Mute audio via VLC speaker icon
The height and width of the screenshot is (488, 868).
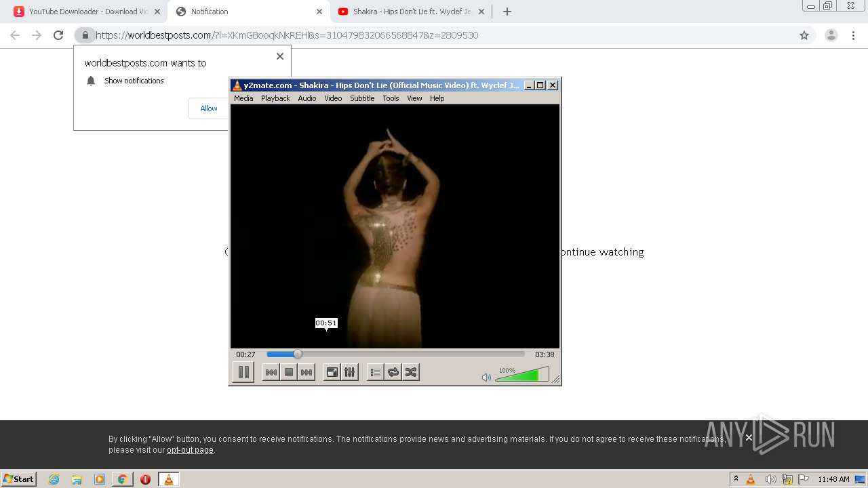[486, 378]
